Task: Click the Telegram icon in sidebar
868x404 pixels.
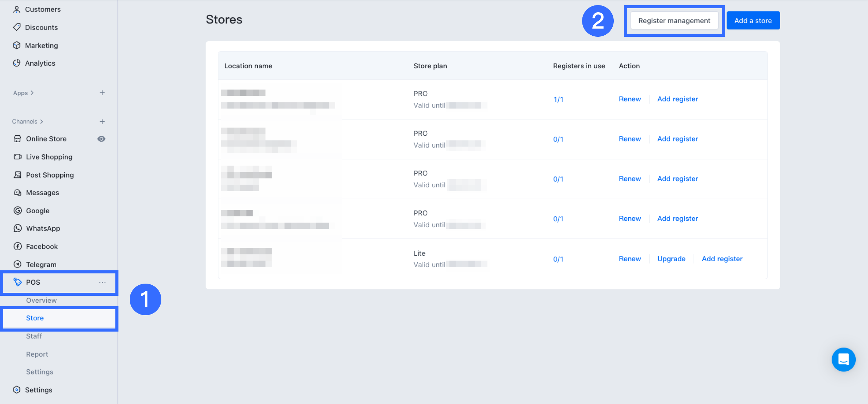Action: pos(17,264)
